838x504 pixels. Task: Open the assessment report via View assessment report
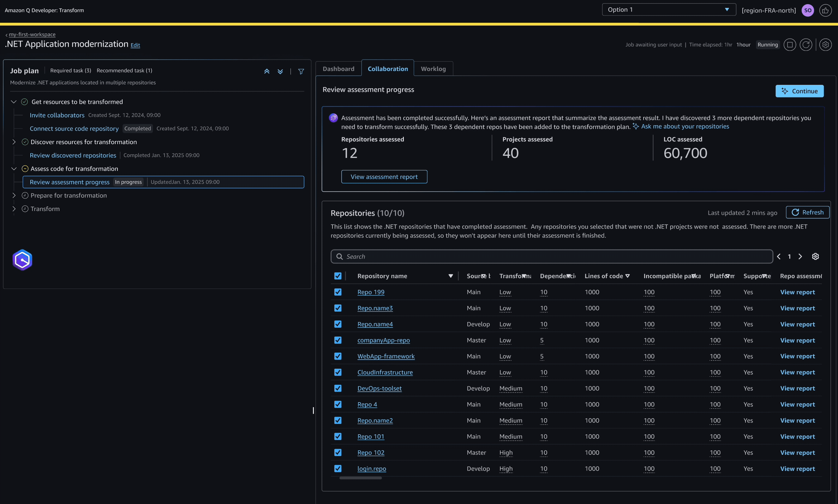pyautogui.click(x=384, y=176)
